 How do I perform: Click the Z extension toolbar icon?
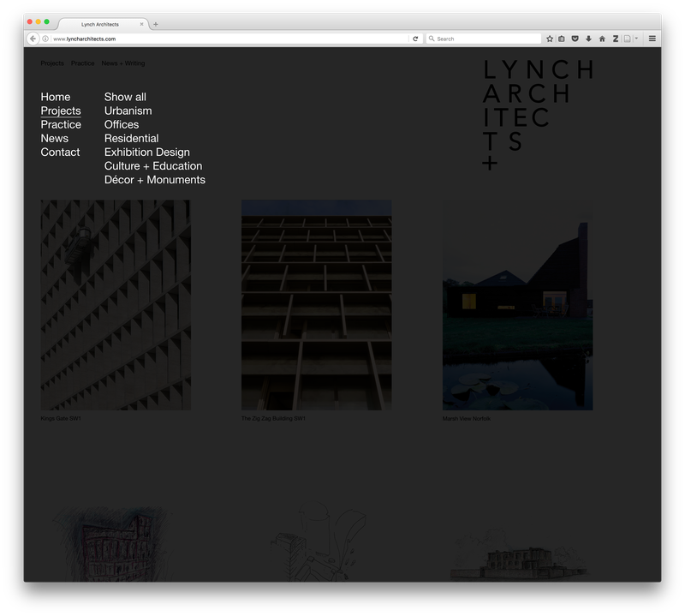tap(616, 39)
